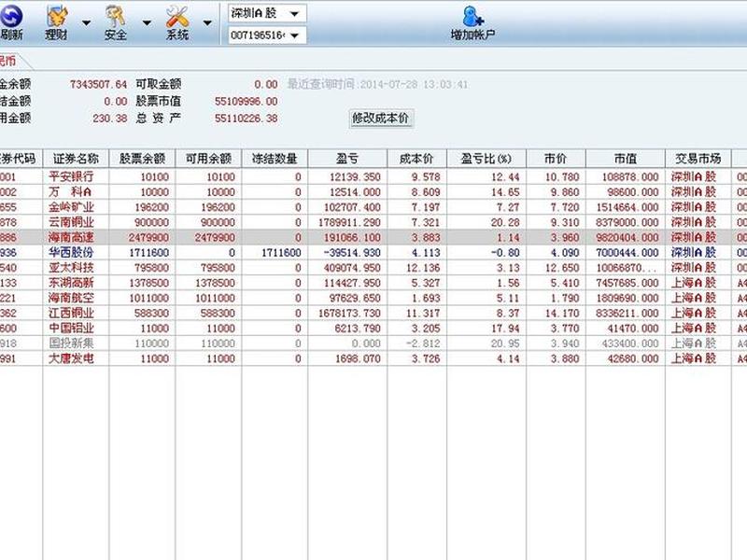
Task: Sort by 冻结数量 column header
Action: pyautogui.click(x=275, y=159)
